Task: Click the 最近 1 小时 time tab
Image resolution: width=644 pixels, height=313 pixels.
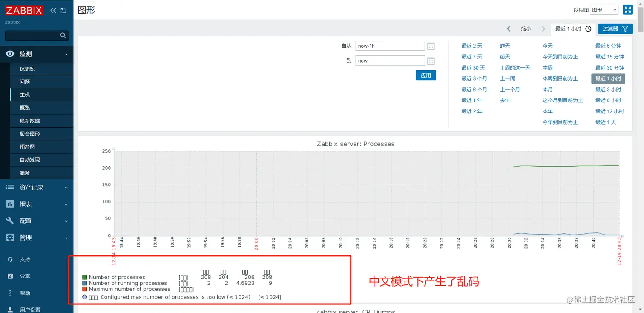Action: pos(573,29)
